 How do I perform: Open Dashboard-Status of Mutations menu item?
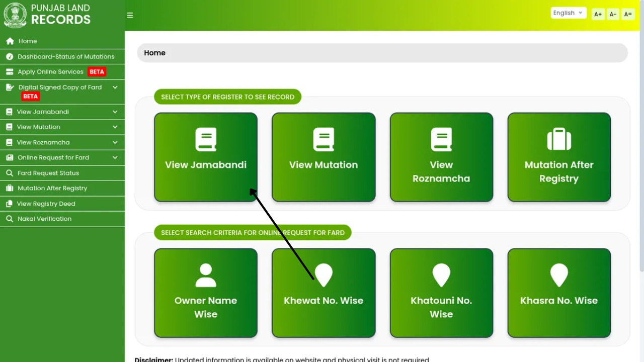[65, 57]
